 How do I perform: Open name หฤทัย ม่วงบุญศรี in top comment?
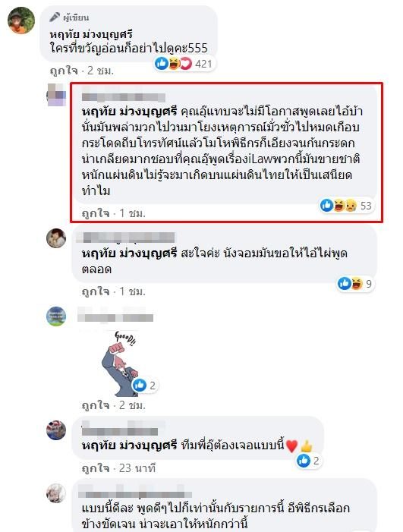(x=91, y=34)
